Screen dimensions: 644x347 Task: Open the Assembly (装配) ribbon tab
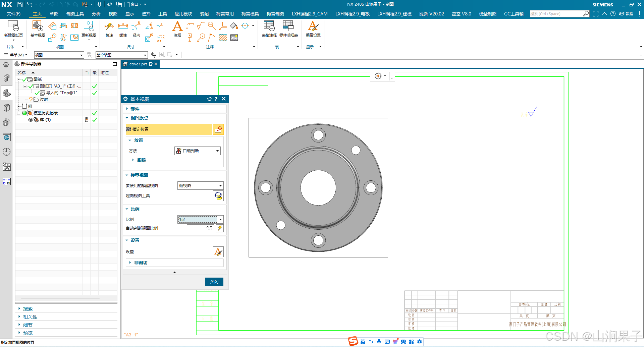click(x=204, y=14)
